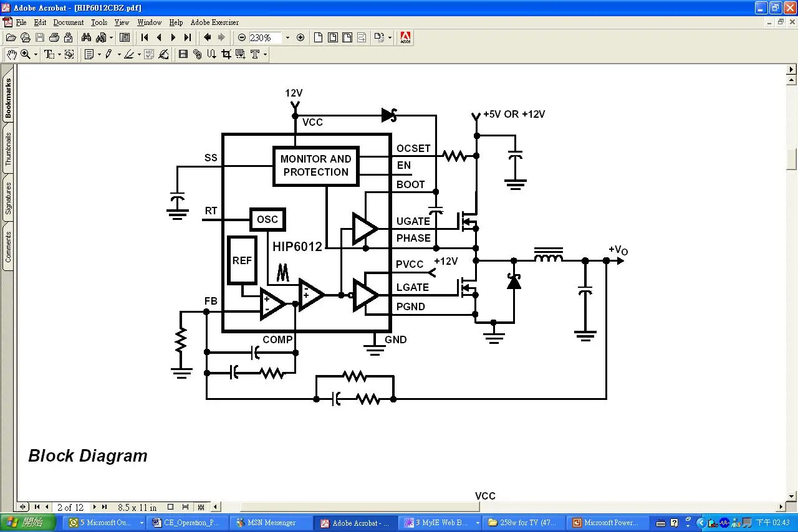Expand the view-in-browser tool dropdown arrow
The height and width of the screenshot is (532, 798).
point(390,37)
